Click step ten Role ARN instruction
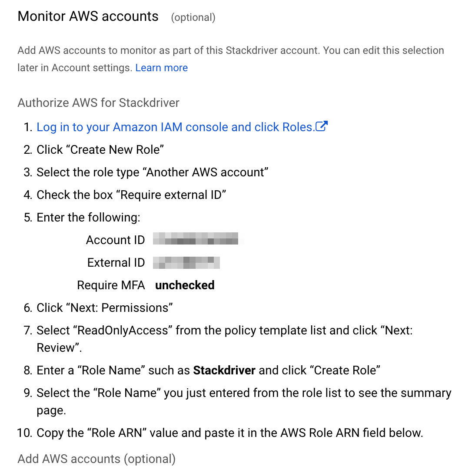 tap(229, 433)
